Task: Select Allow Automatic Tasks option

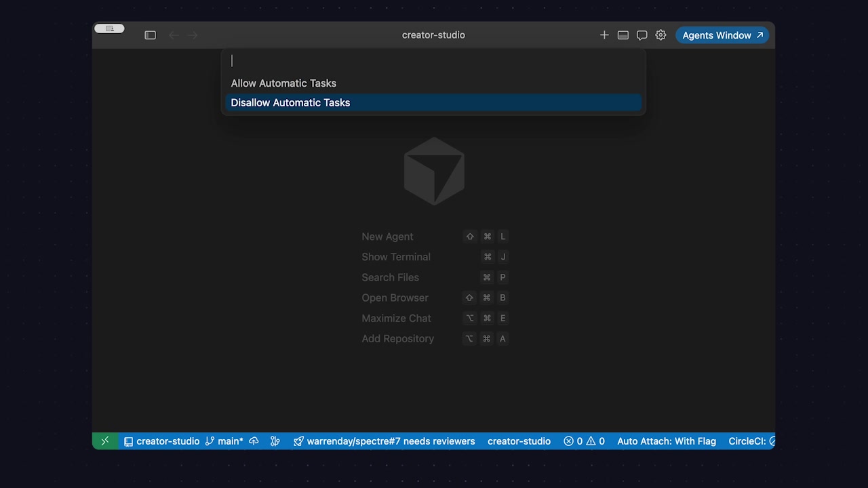Action: click(433, 83)
